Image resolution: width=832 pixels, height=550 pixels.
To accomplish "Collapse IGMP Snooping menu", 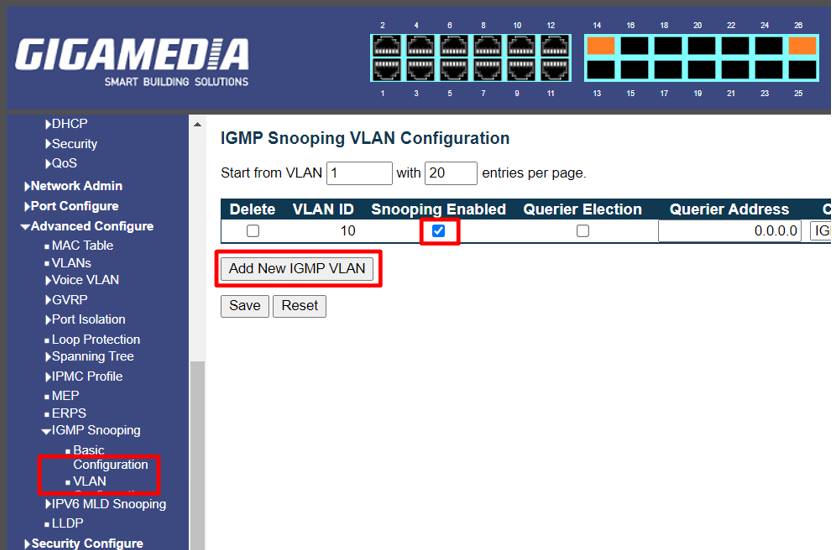I will tap(91, 430).
